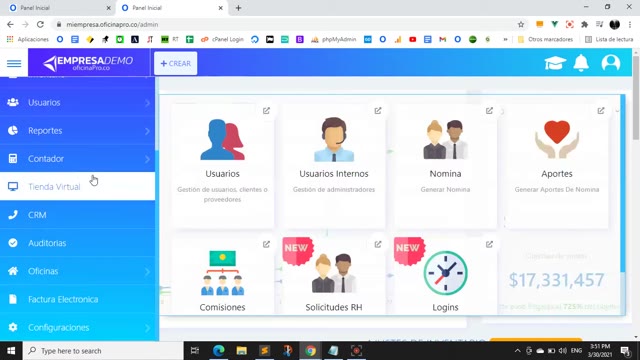The width and height of the screenshot is (640, 360).
Task: Click the Aportes heart-in-hands icon
Action: 557,139
